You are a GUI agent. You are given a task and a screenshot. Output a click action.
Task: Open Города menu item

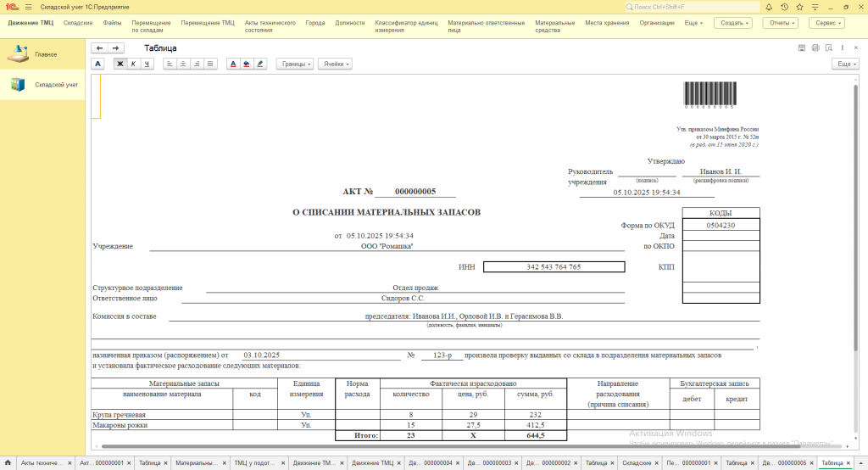tap(315, 23)
